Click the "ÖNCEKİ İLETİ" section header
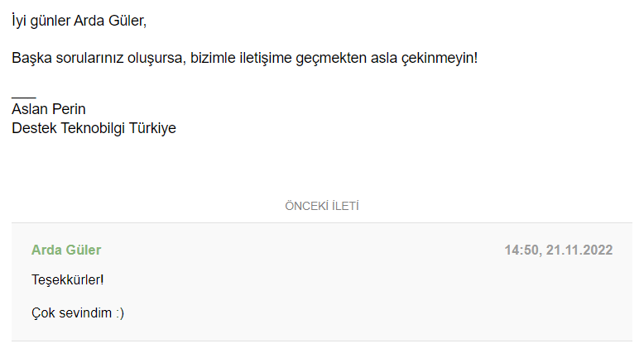This screenshot has width=644, height=353. click(x=322, y=206)
